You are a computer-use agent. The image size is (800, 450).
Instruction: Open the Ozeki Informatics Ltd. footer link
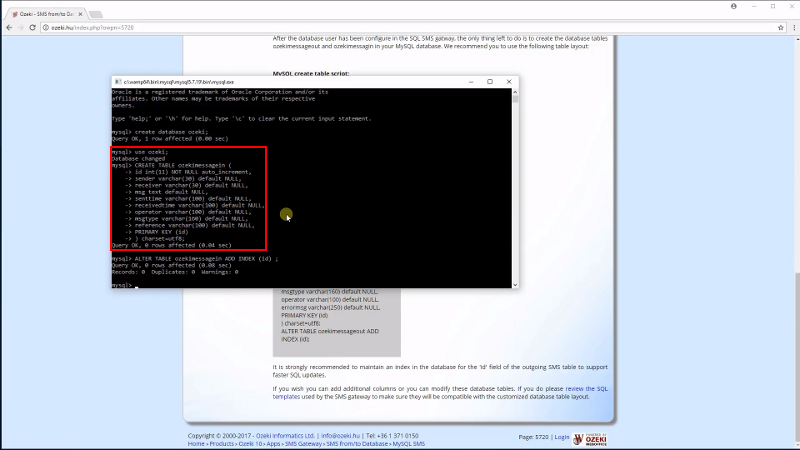285,436
